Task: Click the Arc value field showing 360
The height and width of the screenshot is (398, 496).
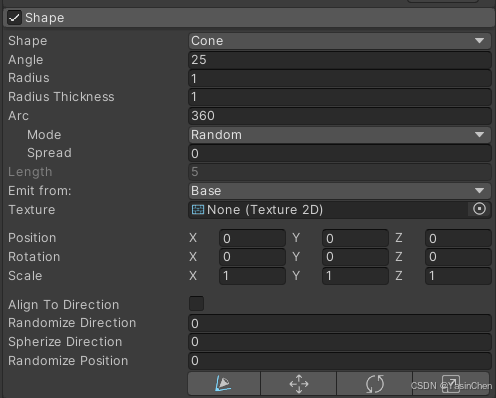Action: [340, 116]
